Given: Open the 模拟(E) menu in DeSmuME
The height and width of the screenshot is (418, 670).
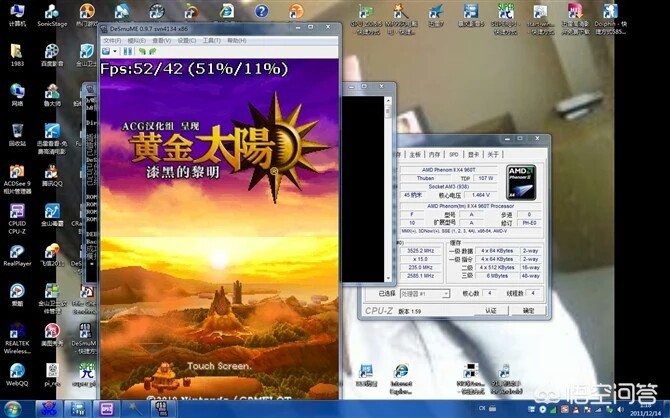Looking at the screenshot, I should pos(137,40).
